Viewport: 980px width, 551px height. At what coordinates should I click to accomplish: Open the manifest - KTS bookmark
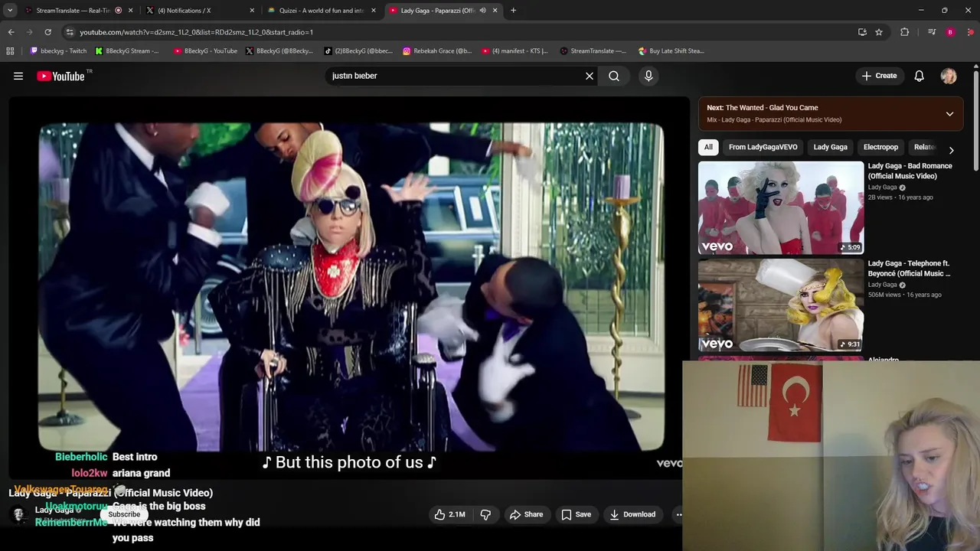[514, 51]
